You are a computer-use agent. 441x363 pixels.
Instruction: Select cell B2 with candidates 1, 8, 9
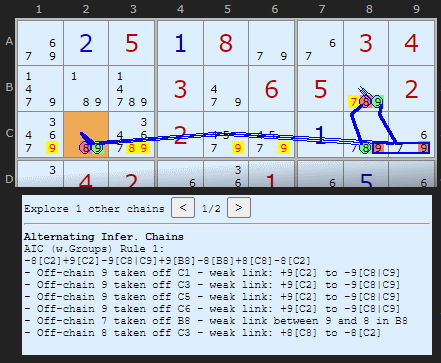[86, 89]
